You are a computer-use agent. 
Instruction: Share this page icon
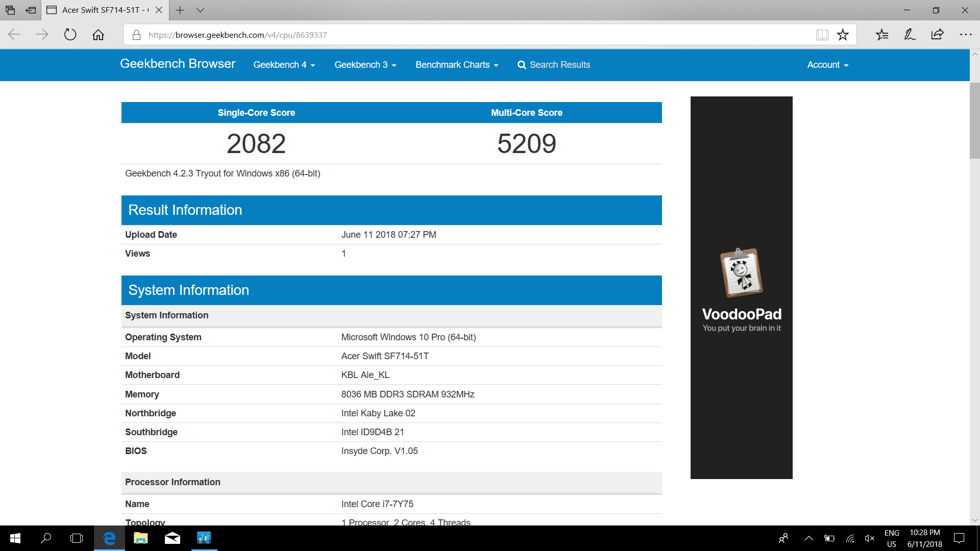[937, 35]
